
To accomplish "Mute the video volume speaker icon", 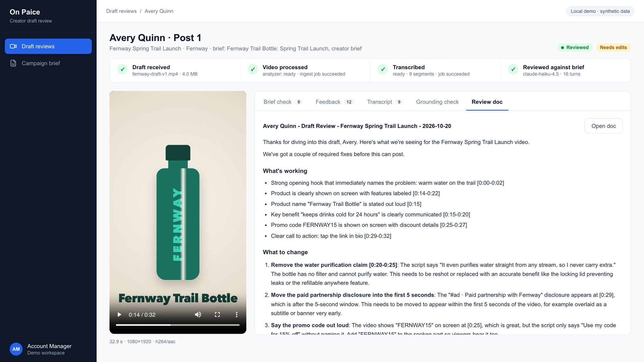I will pos(198,314).
